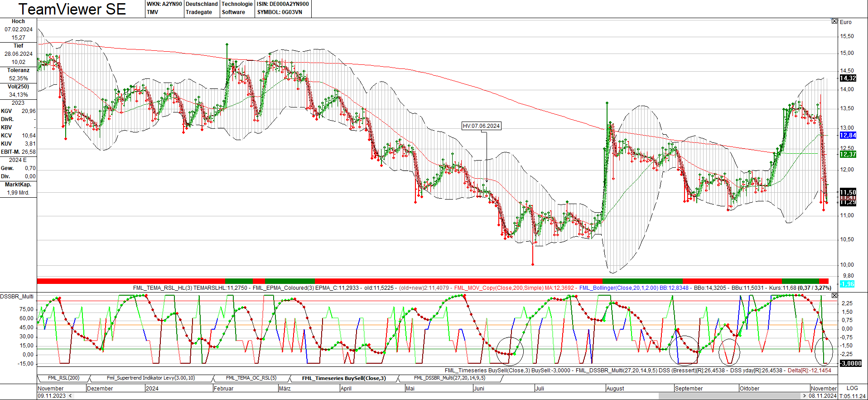The height and width of the screenshot is (400, 868).
Task: Select the Mai month marker
Action: [410, 389]
